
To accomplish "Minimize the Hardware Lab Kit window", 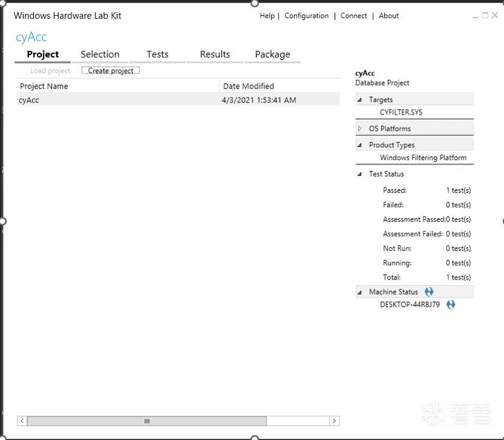I will 475,16.
